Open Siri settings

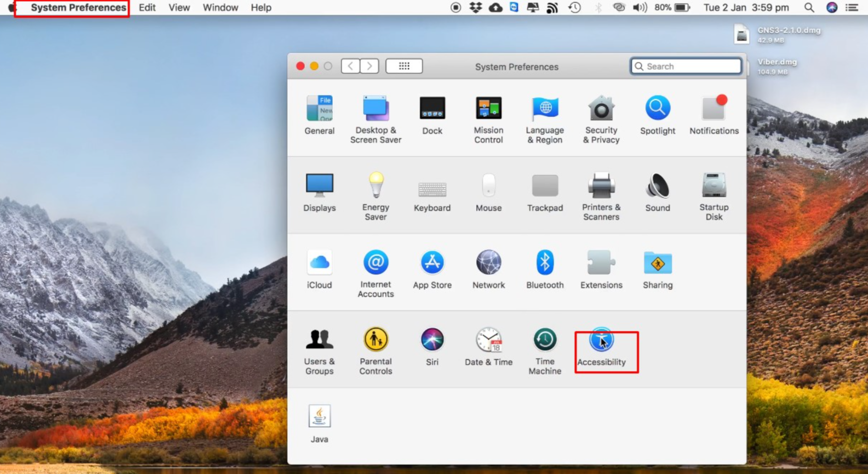tap(432, 340)
